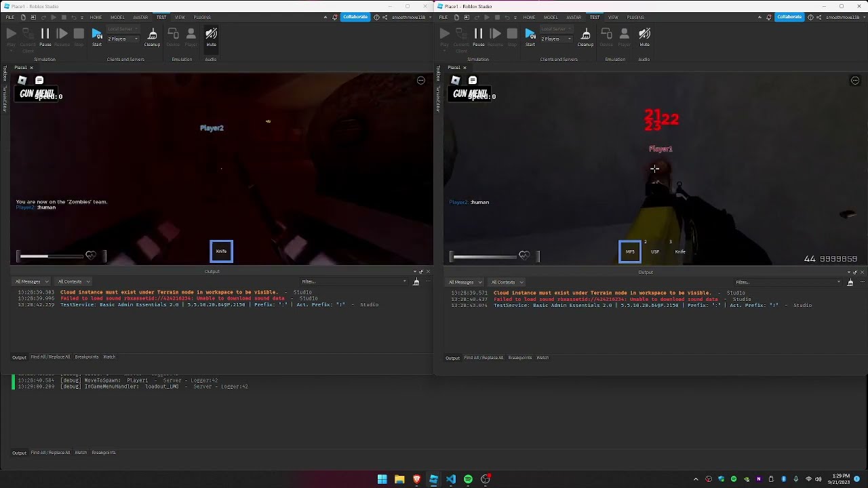Toggle chat icon in right game view
The height and width of the screenshot is (488, 868).
pos(473,80)
